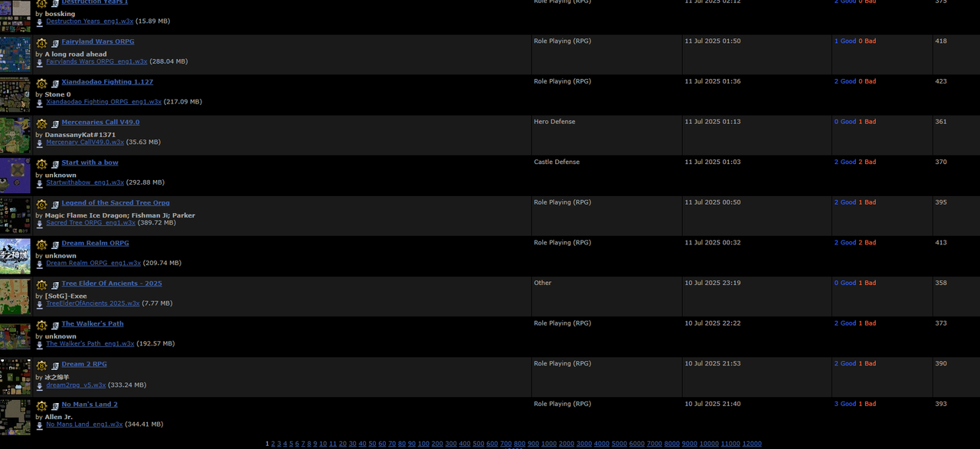Go to page 500 of results
This screenshot has height=449, width=980.
478,444
